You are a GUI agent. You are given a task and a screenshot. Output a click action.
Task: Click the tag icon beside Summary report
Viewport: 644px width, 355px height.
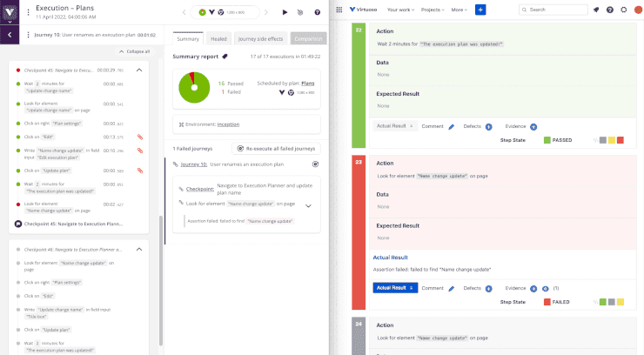pos(225,56)
